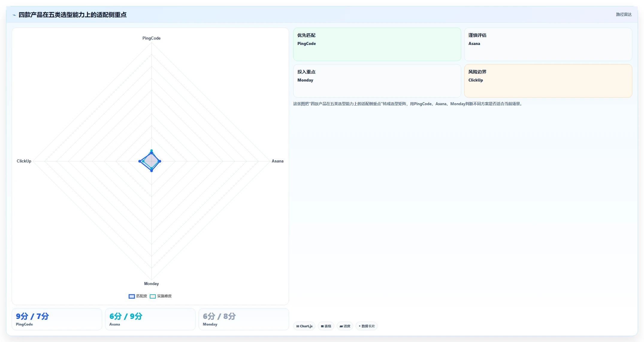Screen dimensions: 644x342
Task: Select the 风险边界 ClickUp card
Action: pos(548,81)
